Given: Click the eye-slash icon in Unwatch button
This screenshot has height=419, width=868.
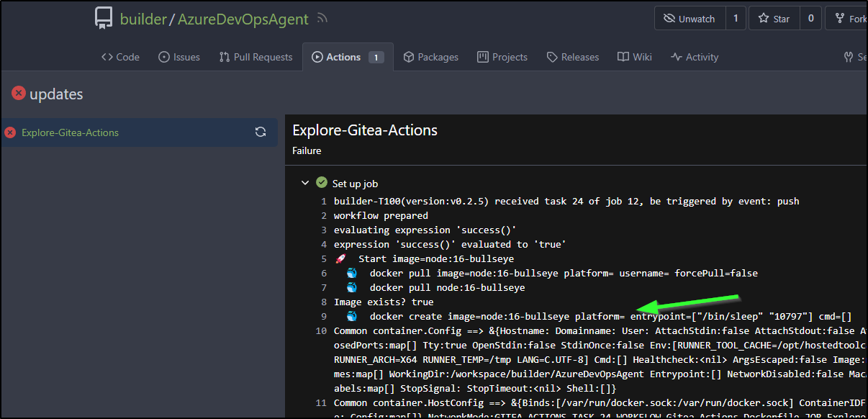Looking at the screenshot, I should 669,19.
